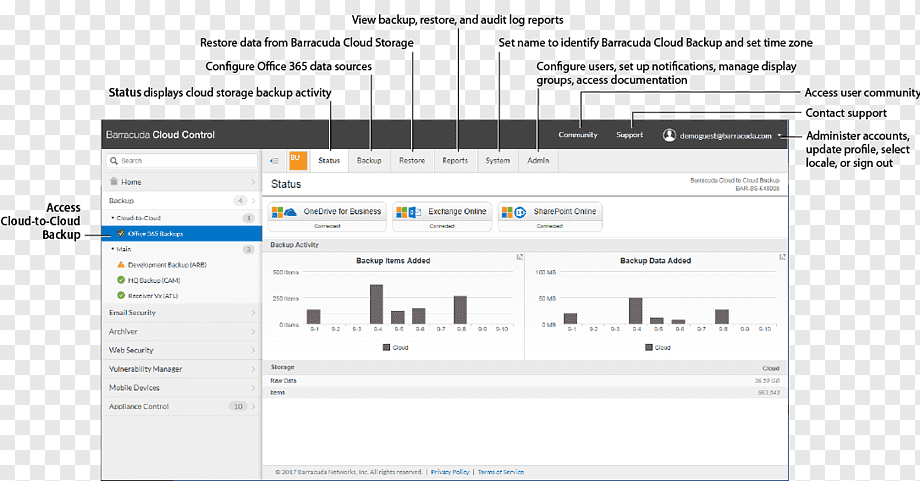Click the warning icon beside Development Backup
The height and width of the screenshot is (481, 920).
[121, 265]
